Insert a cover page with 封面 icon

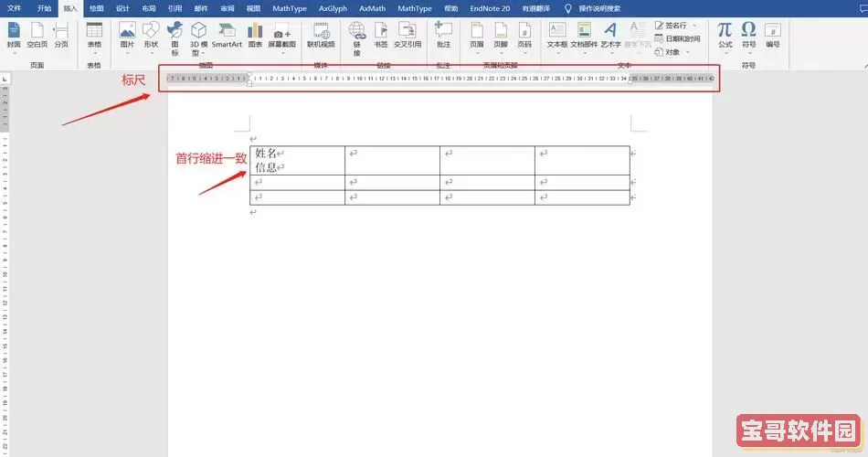pyautogui.click(x=14, y=35)
